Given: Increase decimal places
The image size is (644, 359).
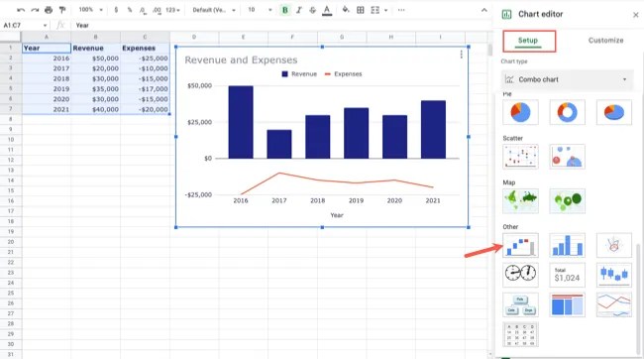Looking at the screenshot, I should coord(157,10).
